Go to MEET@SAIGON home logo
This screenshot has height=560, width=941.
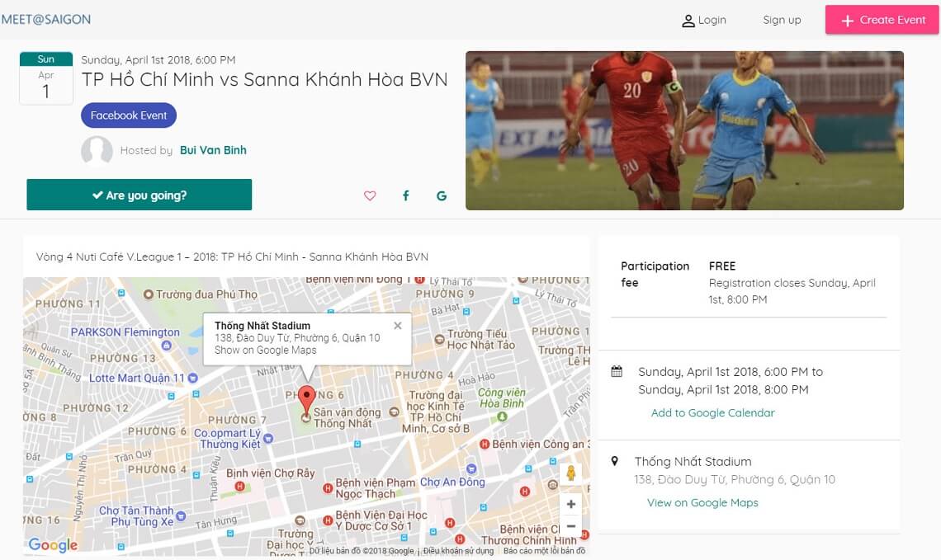tap(46, 19)
